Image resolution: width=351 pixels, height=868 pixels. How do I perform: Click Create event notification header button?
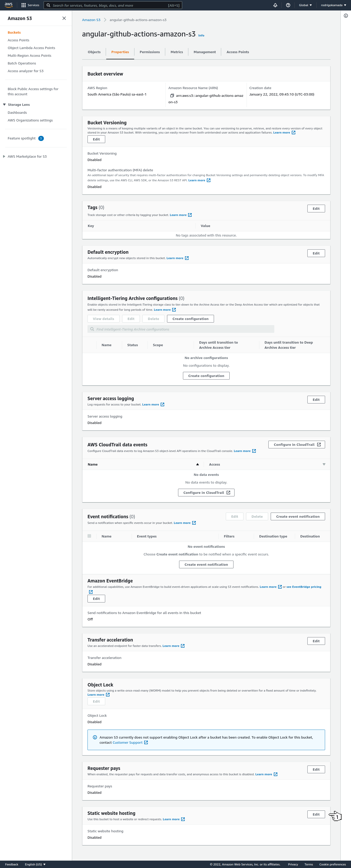(x=297, y=516)
